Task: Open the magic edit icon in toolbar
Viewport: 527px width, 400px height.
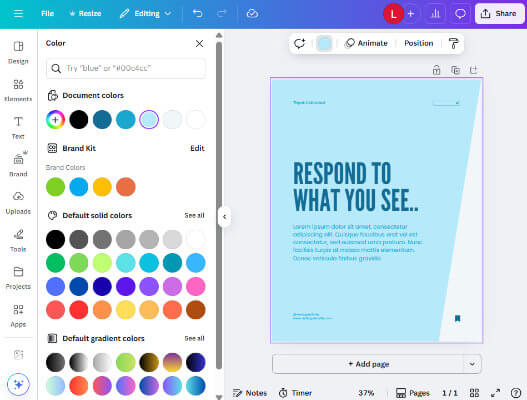Action: tap(299, 43)
